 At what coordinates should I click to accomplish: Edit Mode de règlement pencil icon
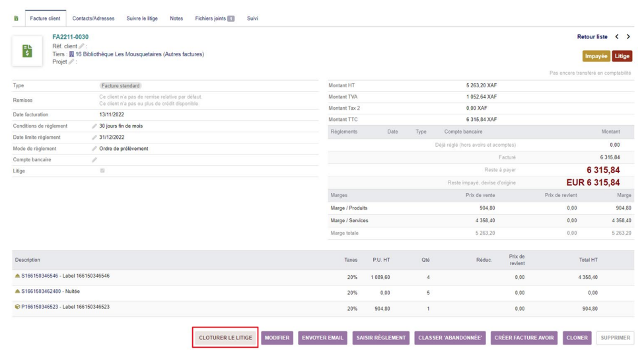tap(94, 148)
